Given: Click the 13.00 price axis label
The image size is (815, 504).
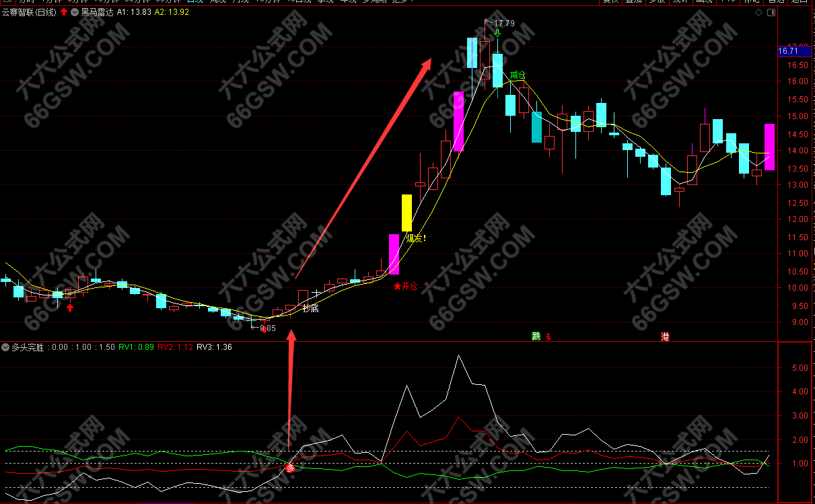Looking at the screenshot, I should click(x=798, y=185).
